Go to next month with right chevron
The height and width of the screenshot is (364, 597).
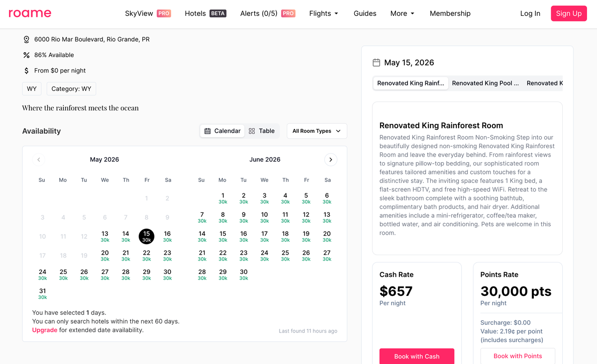point(331,160)
